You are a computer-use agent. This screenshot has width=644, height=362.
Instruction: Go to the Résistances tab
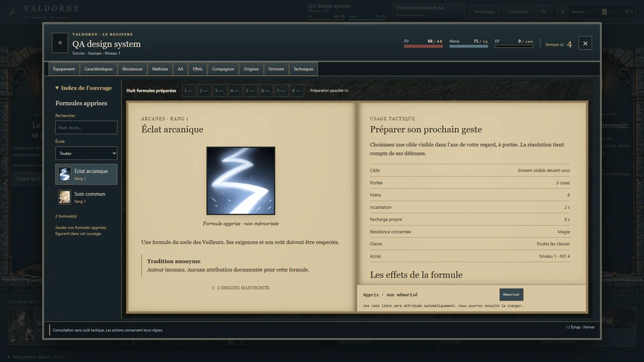(132, 69)
